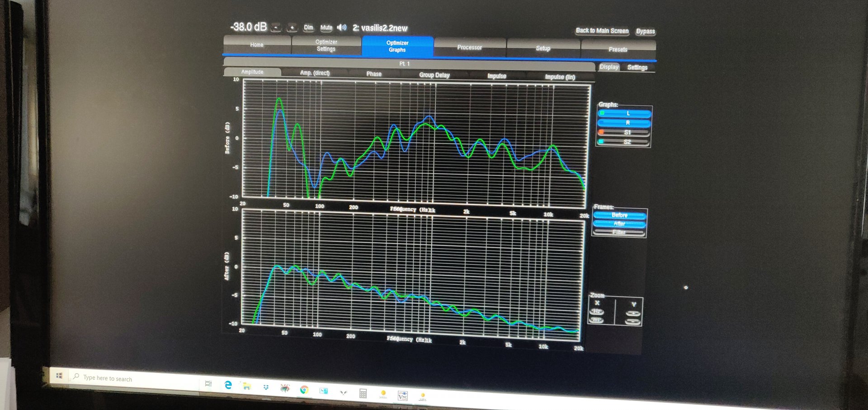868x410 pixels.
Task: Toggle the After frame
Action: [619, 224]
